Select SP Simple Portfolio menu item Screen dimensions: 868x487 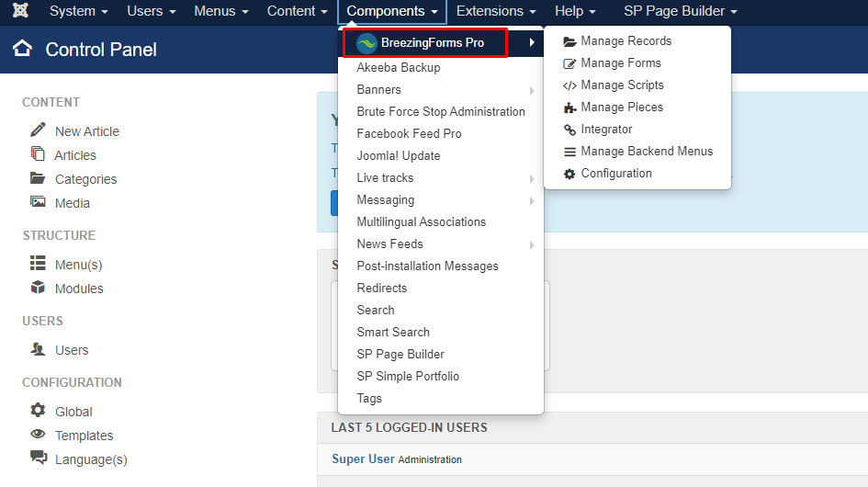click(x=408, y=377)
